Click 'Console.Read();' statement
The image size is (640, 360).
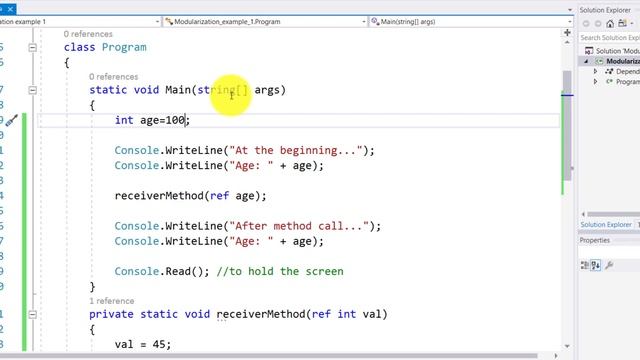coord(162,271)
